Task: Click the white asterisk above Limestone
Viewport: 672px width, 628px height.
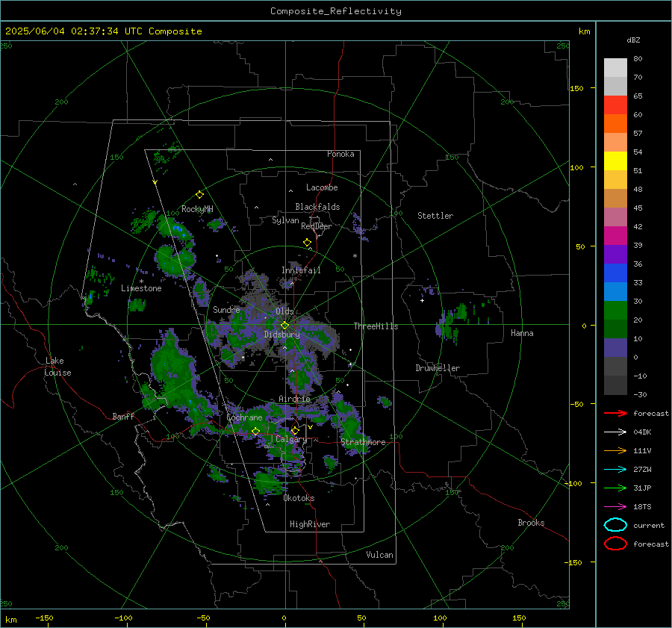Action: [141, 282]
